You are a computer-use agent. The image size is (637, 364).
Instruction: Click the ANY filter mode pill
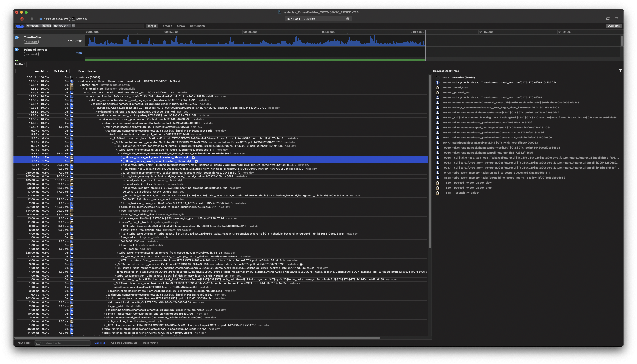coord(20,26)
